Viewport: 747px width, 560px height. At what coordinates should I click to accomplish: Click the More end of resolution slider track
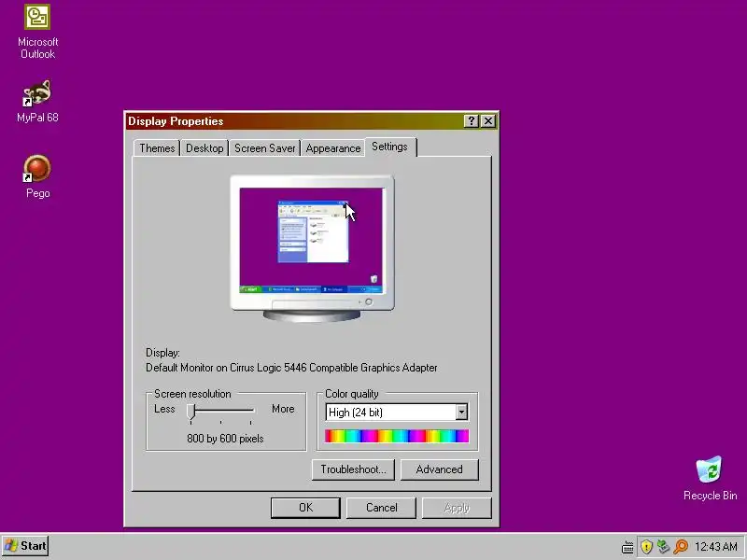[x=252, y=410]
